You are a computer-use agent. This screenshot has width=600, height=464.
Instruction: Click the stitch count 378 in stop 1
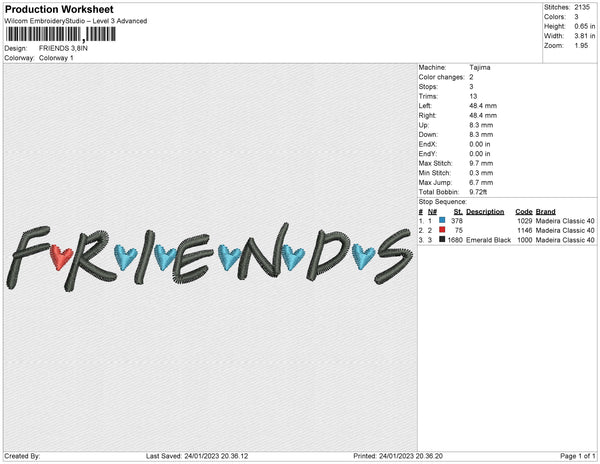(457, 221)
